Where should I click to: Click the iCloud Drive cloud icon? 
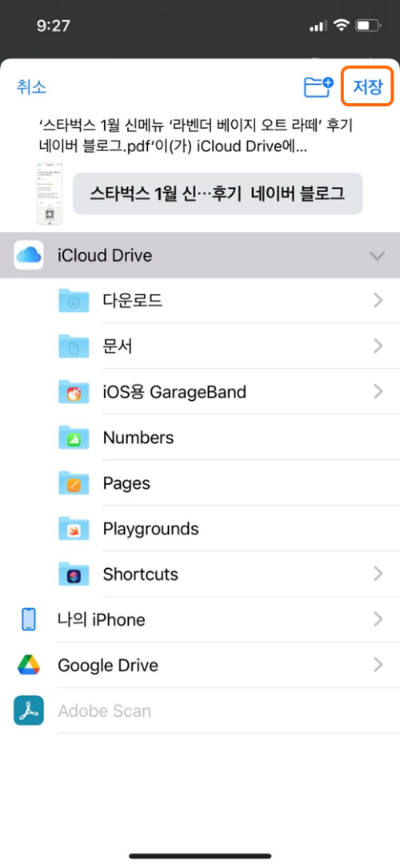pos(29,255)
